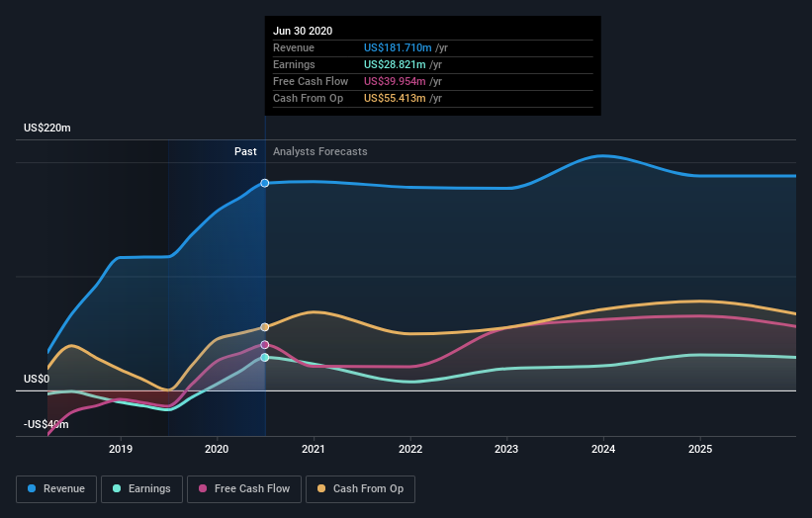Click the 2024 x-axis label
This screenshot has width=812, height=518.
(603, 449)
